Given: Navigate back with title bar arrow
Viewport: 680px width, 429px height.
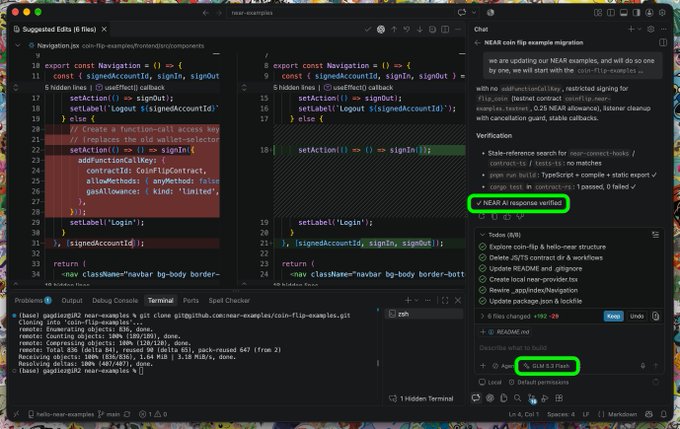Looking at the screenshot, I should tap(206, 13).
